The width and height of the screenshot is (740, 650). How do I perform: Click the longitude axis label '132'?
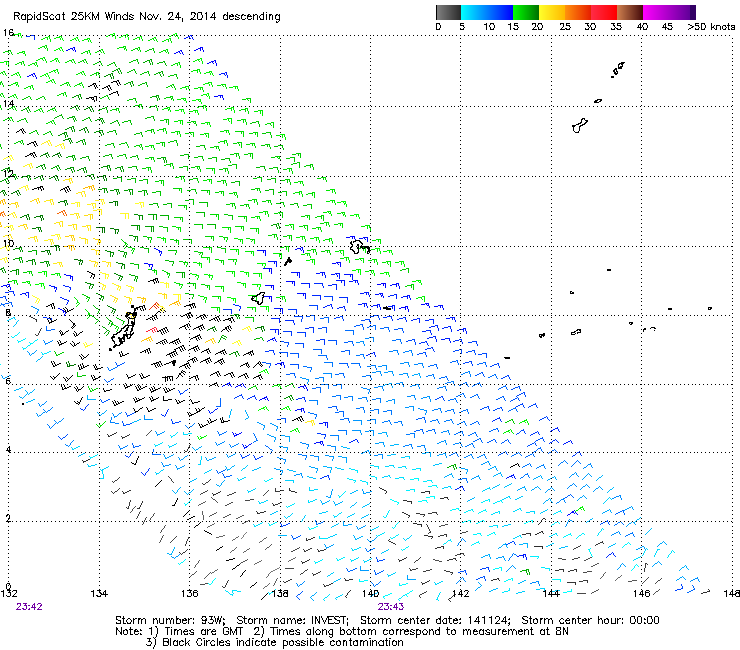(x=8, y=593)
